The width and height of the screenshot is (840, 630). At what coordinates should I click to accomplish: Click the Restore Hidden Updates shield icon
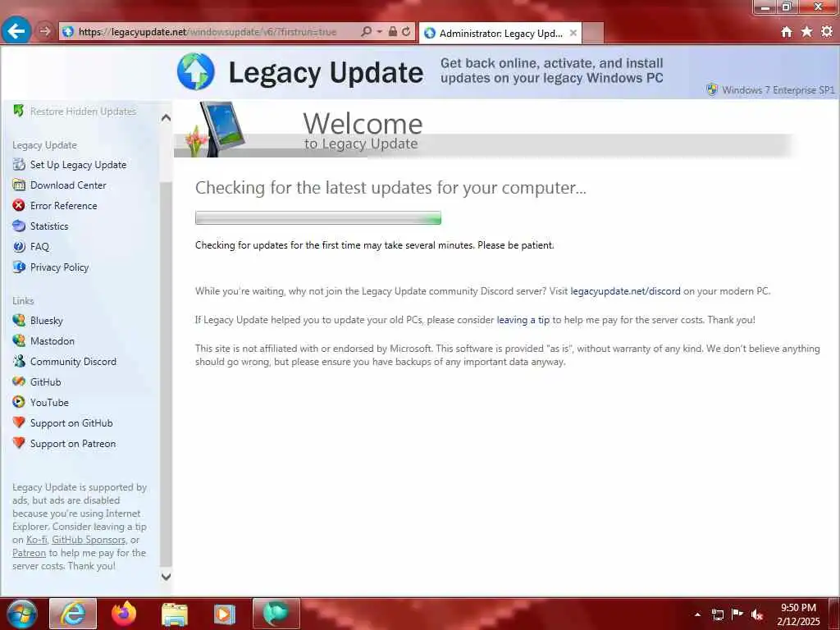click(18, 111)
